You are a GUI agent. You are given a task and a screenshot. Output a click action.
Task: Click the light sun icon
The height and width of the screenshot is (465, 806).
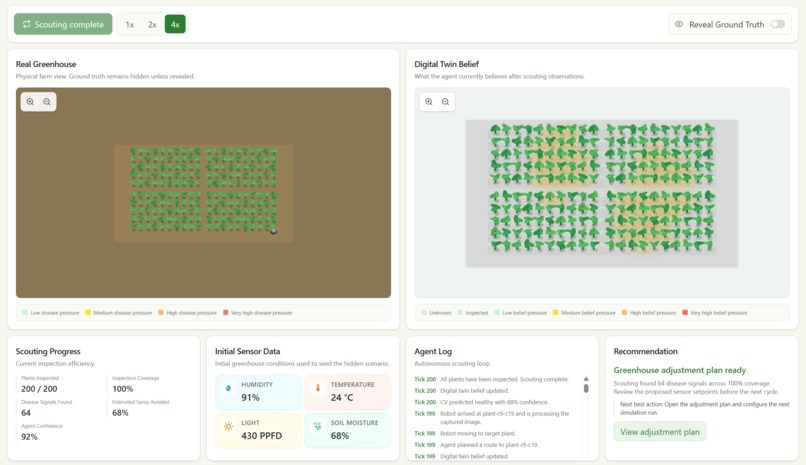point(228,426)
